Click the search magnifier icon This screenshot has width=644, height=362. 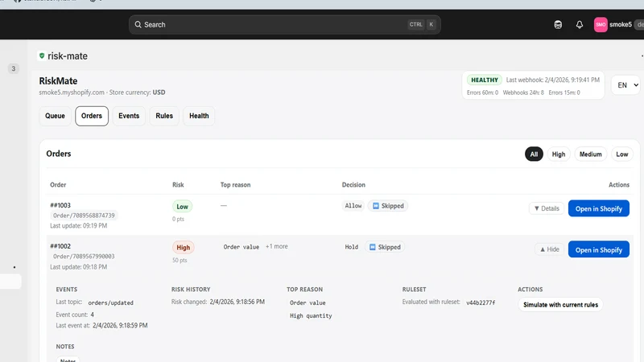[x=138, y=25]
